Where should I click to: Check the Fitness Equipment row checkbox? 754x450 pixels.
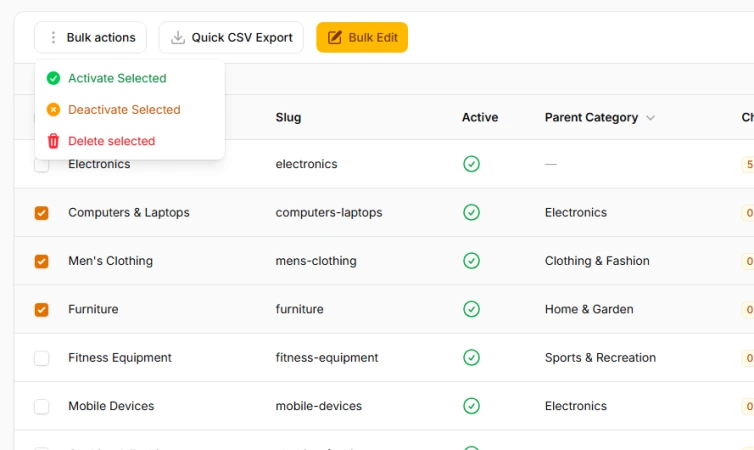click(41, 358)
